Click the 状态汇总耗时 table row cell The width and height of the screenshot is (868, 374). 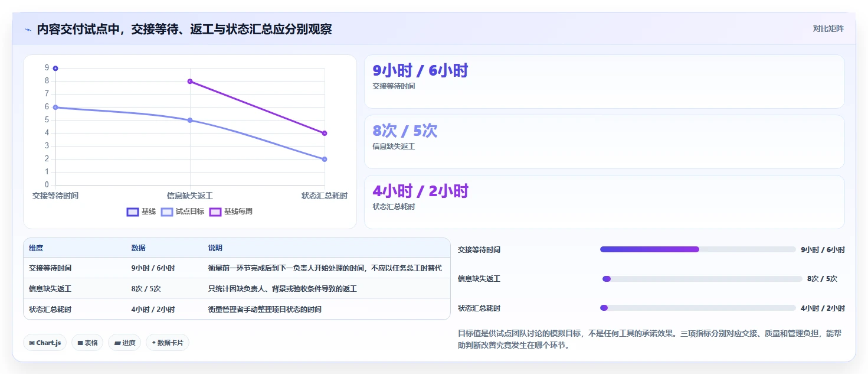coord(50,310)
